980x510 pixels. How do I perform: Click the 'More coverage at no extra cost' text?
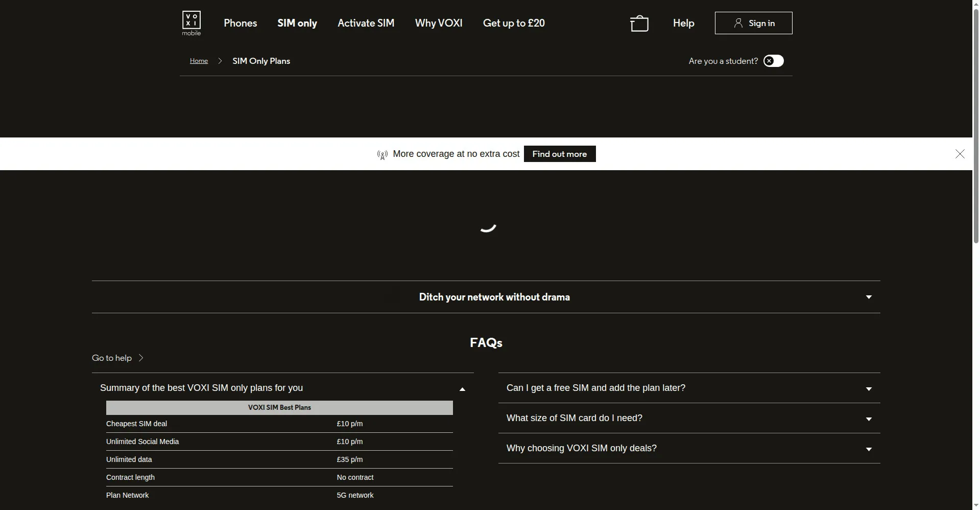pyautogui.click(x=456, y=154)
